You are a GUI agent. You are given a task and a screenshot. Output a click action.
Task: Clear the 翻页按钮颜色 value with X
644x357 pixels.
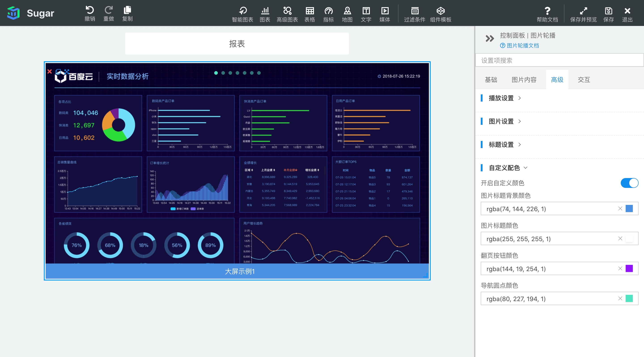[x=620, y=268]
